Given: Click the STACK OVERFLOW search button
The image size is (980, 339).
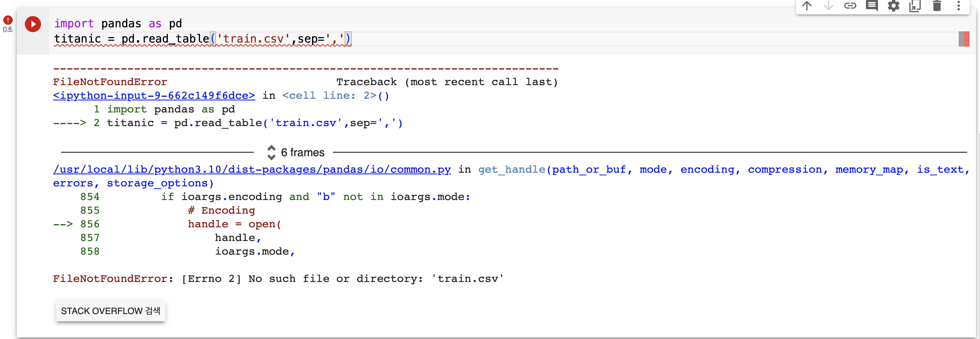Looking at the screenshot, I should 111,311.
